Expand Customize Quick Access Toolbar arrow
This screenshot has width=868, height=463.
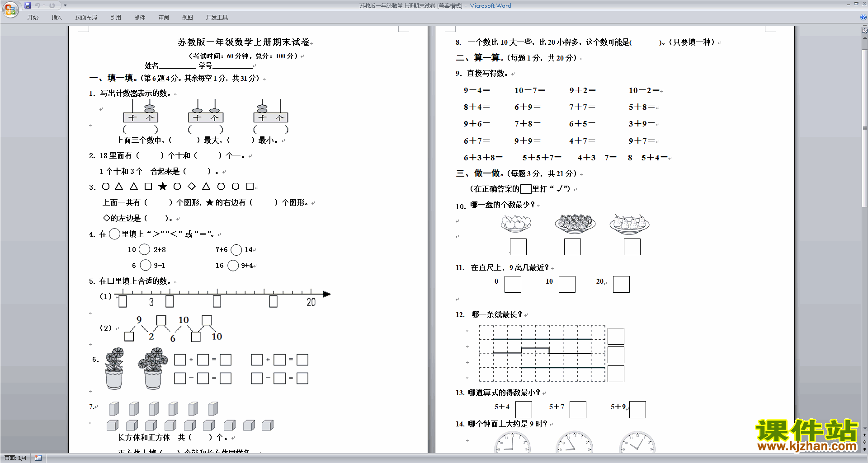point(65,5)
